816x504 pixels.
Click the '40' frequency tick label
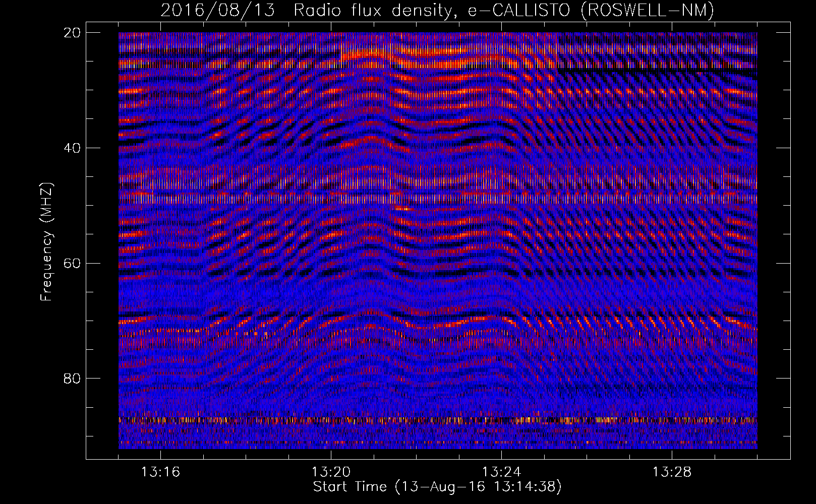click(72, 148)
